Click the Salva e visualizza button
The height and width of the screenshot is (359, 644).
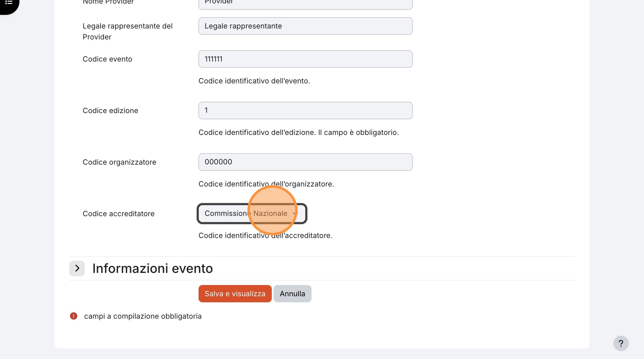[x=235, y=294]
